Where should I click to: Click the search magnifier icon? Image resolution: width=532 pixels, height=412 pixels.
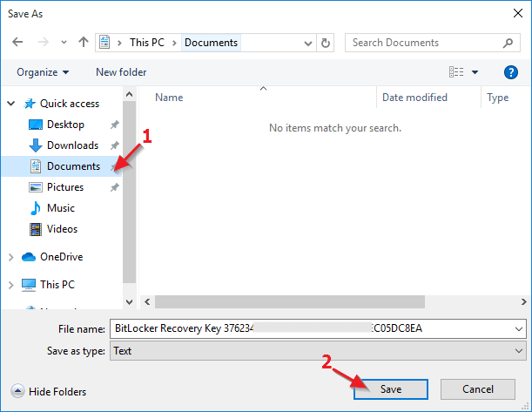pyautogui.click(x=508, y=43)
